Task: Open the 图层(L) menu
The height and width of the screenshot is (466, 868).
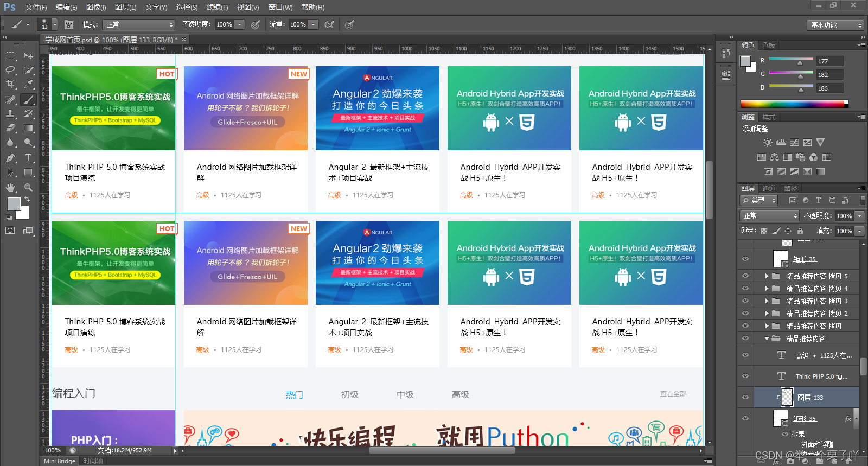Action: pos(126,7)
